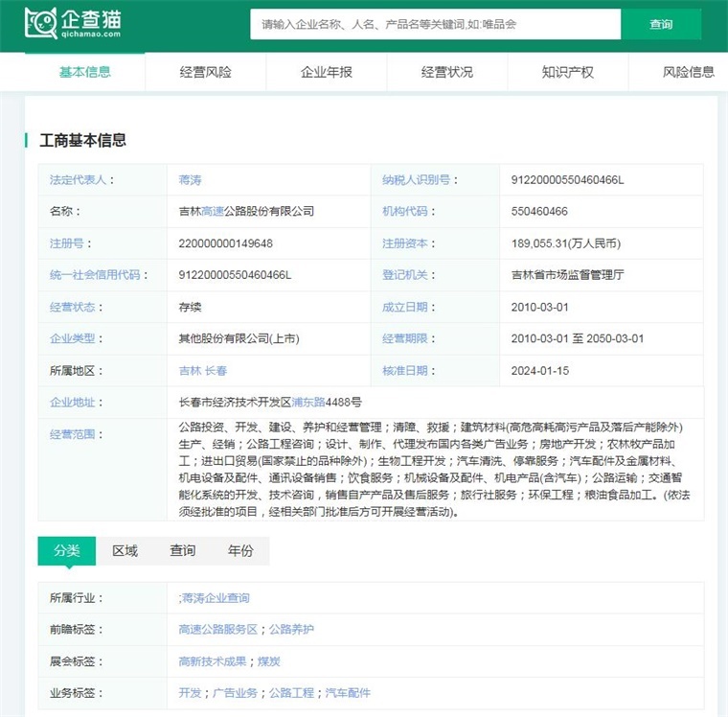
Task: Open the 经营风险 tab
Action: [x=206, y=72]
